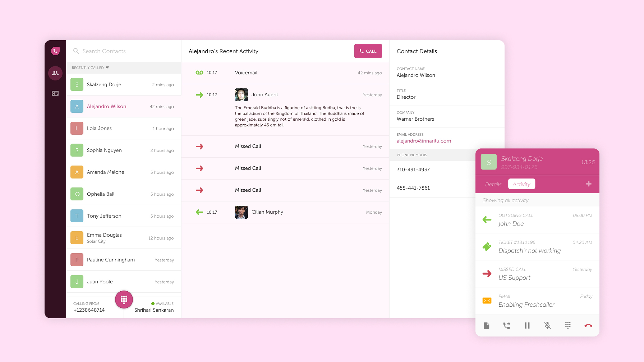Change the 'Showing all activity' filter
Screen dimensions: 644x362
pyautogui.click(x=505, y=200)
